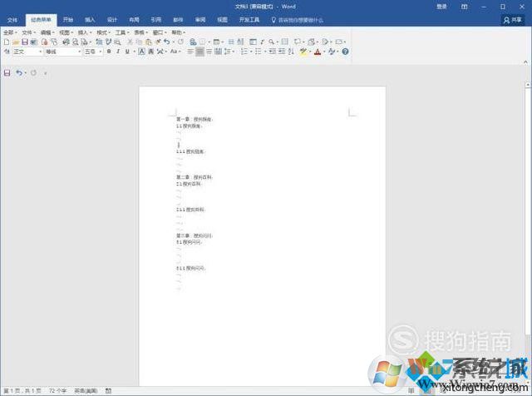Open ribbon display options button
The width and height of the screenshot is (532, 396).
[464, 7]
